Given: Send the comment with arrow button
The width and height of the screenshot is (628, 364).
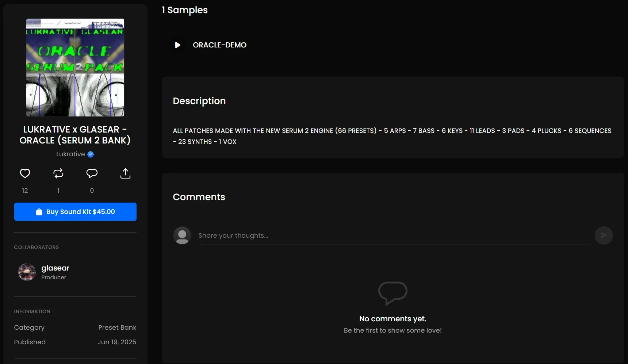Looking at the screenshot, I should point(604,235).
